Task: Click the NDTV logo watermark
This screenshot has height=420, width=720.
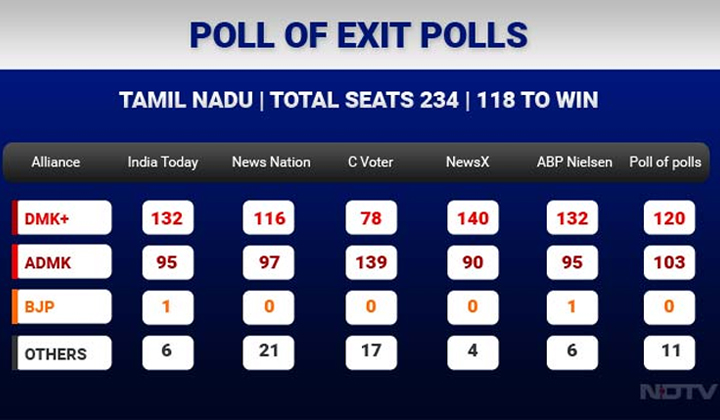Action: pyautogui.click(x=679, y=392)
